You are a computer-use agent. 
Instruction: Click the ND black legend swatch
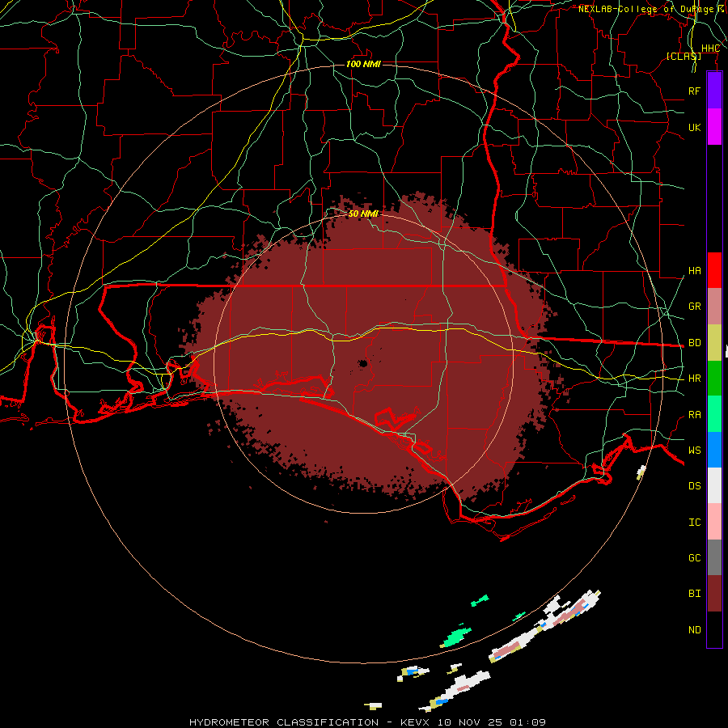[714, 629]
